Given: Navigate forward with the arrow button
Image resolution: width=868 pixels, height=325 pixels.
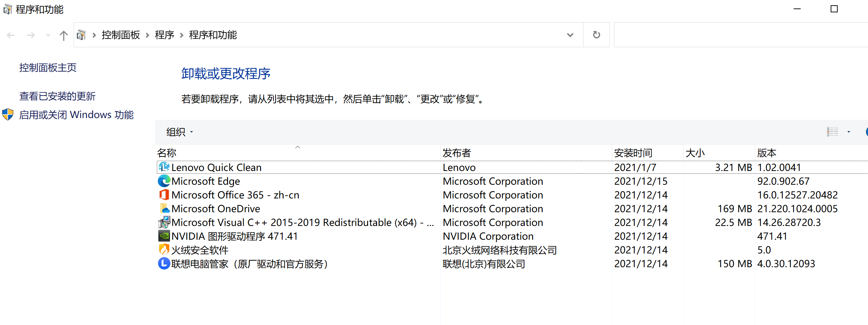Looking at the screenshot, I should coord(31,35).
